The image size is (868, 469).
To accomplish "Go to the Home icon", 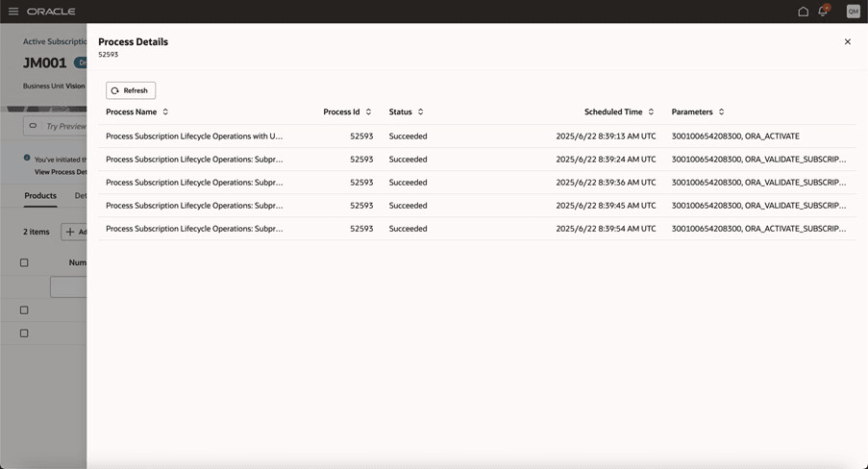I will click(803, 12).
